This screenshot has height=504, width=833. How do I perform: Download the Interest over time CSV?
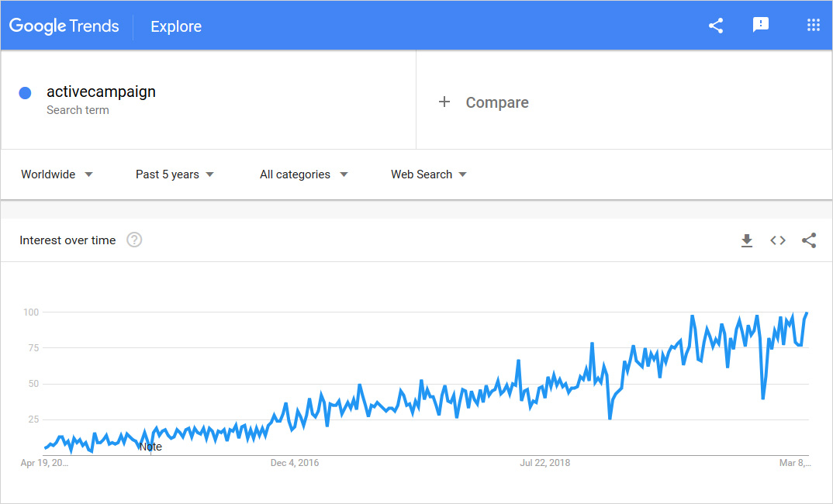pos(747,240)
